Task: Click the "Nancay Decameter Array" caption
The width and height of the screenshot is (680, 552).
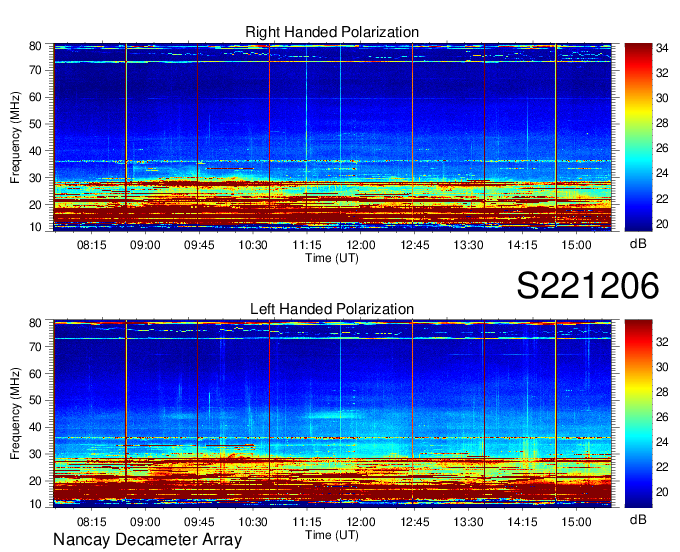Action: [147, 540]
